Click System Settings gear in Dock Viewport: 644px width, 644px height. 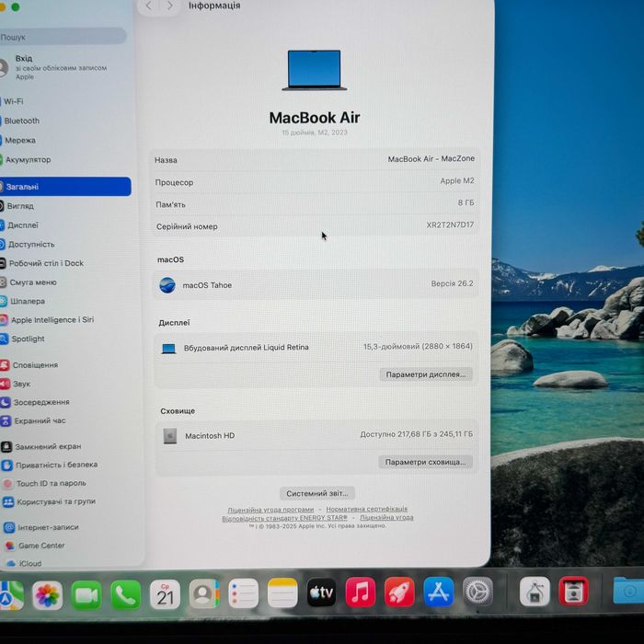point(477,592)
